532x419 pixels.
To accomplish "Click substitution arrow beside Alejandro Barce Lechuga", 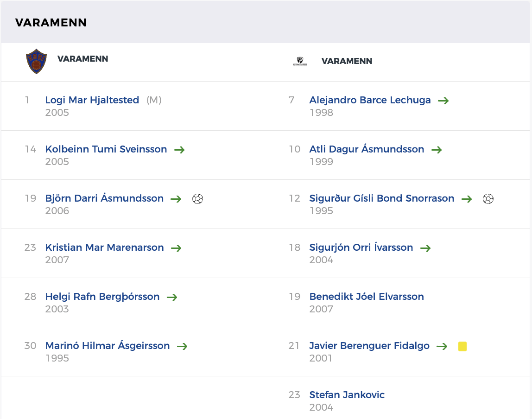I will 443,101.
